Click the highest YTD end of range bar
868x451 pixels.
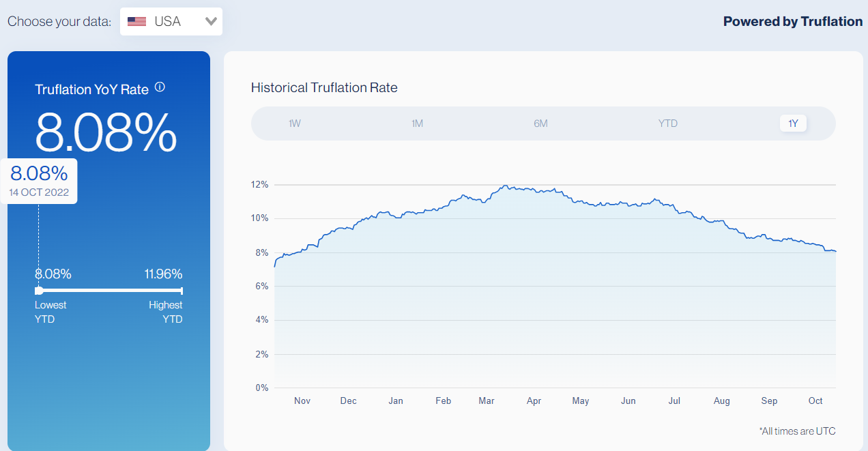pyautogui.click(x=182, y=291)
